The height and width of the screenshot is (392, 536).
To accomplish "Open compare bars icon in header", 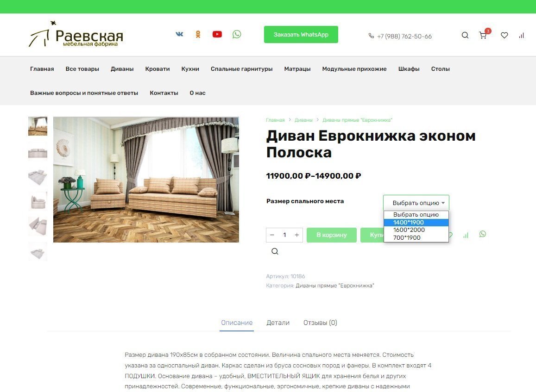I will (521, 35).
